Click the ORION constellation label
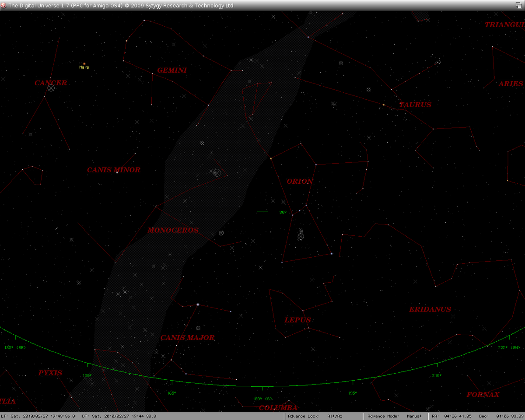 click(x=300, y=181)
